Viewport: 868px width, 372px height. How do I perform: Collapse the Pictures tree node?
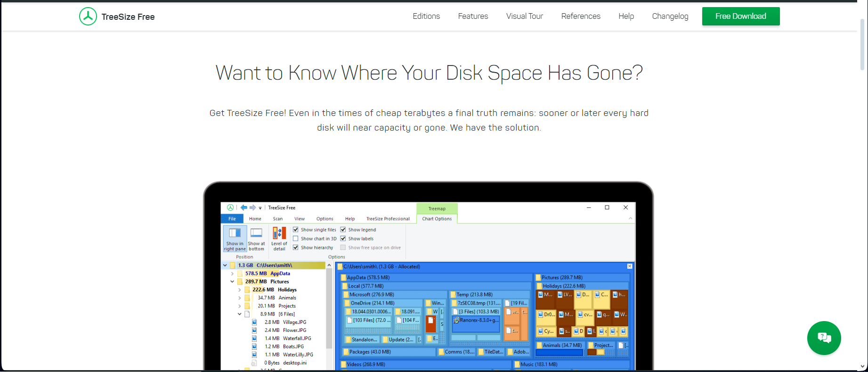coord(232,281)
